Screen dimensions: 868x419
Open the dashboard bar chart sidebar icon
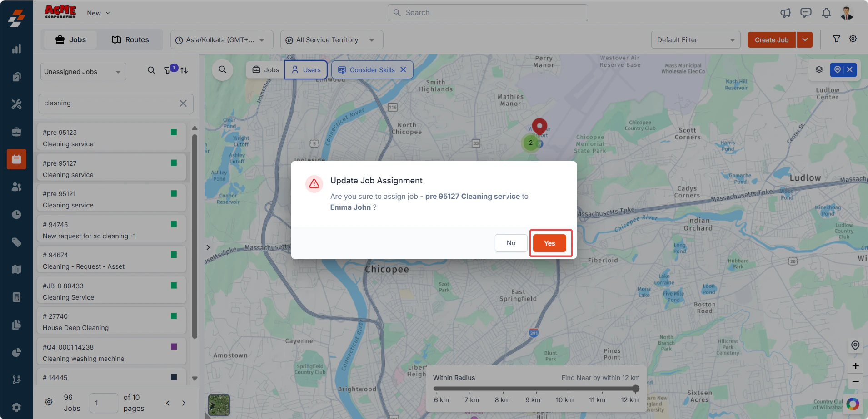coord(16,49)
